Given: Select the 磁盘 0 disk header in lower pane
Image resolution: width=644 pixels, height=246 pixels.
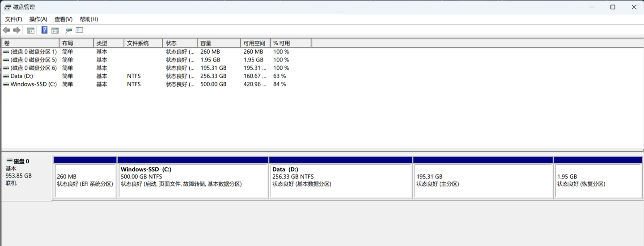Looking at the screenshot, I should point(27,177).
